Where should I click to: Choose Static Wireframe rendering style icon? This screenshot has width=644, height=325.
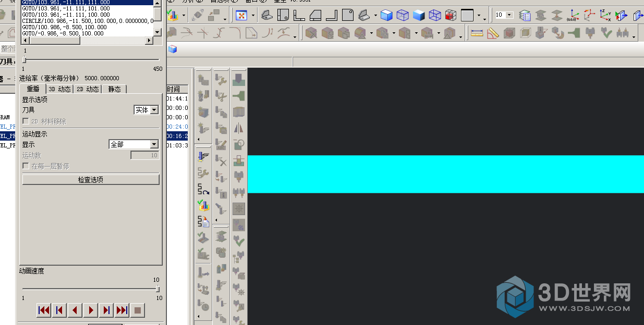click(x=435, y=16)
